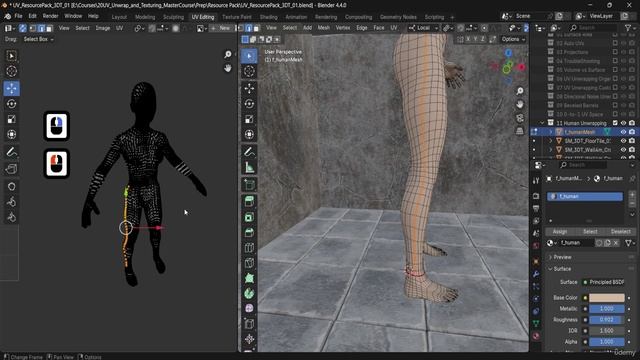Select the Rotate tool in UV editor toolbar
This screenshot has height=360, width=640.
[x=11, y=104]
